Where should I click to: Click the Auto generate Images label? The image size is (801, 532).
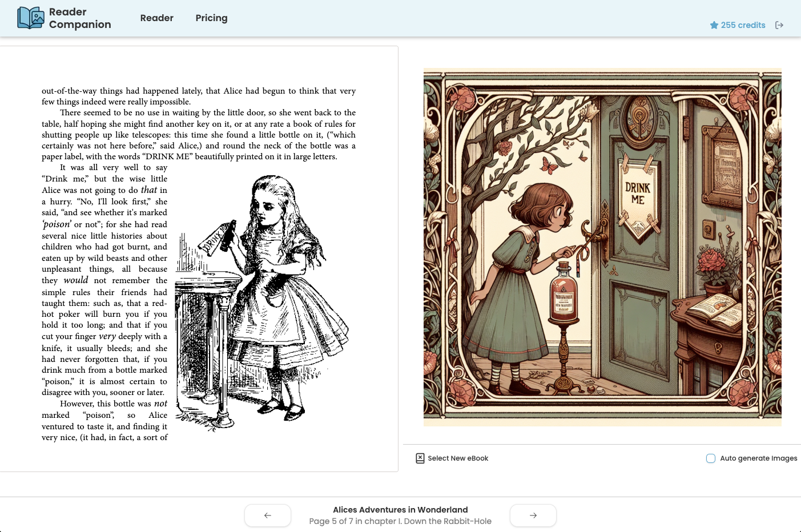[758, 458]
